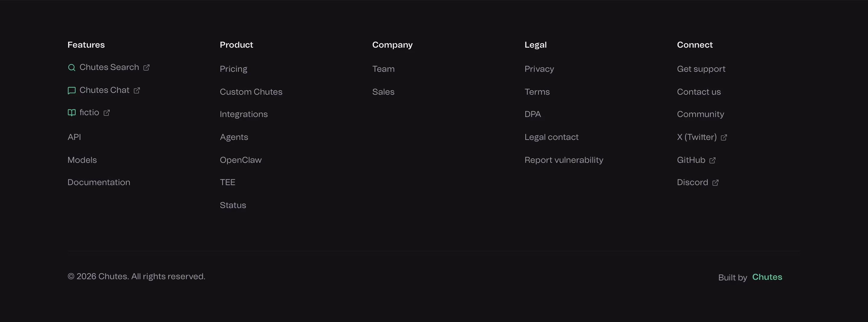Click Report vulnerability link
The height and width of the screenshot is (322, 868).
click(564, 160)
